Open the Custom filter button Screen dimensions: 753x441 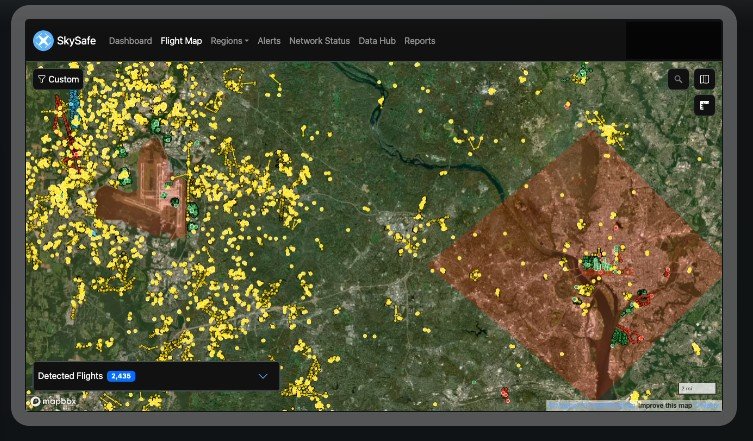click(58, 79)
